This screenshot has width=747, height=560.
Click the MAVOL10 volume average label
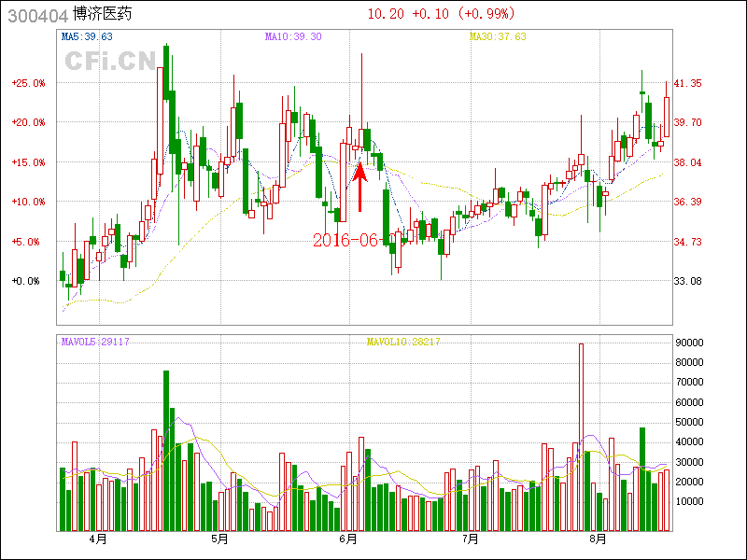click(402, 343)
